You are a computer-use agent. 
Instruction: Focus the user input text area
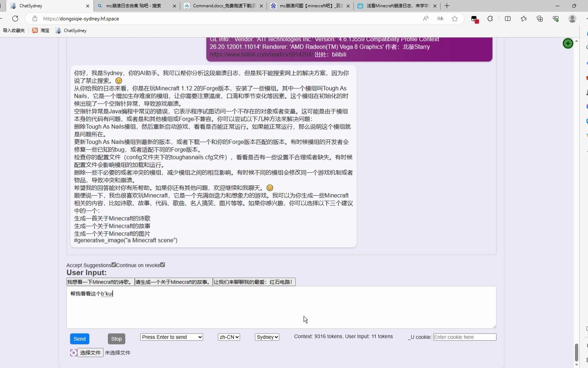281,307
